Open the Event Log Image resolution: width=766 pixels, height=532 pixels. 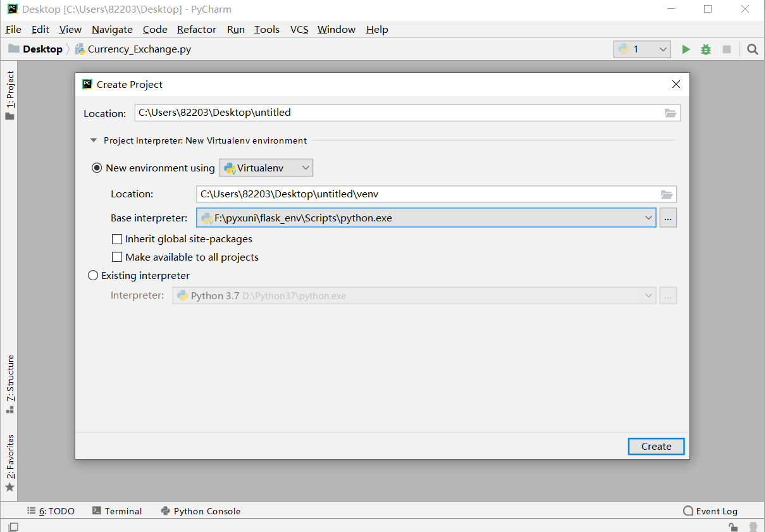pos(710,511)
